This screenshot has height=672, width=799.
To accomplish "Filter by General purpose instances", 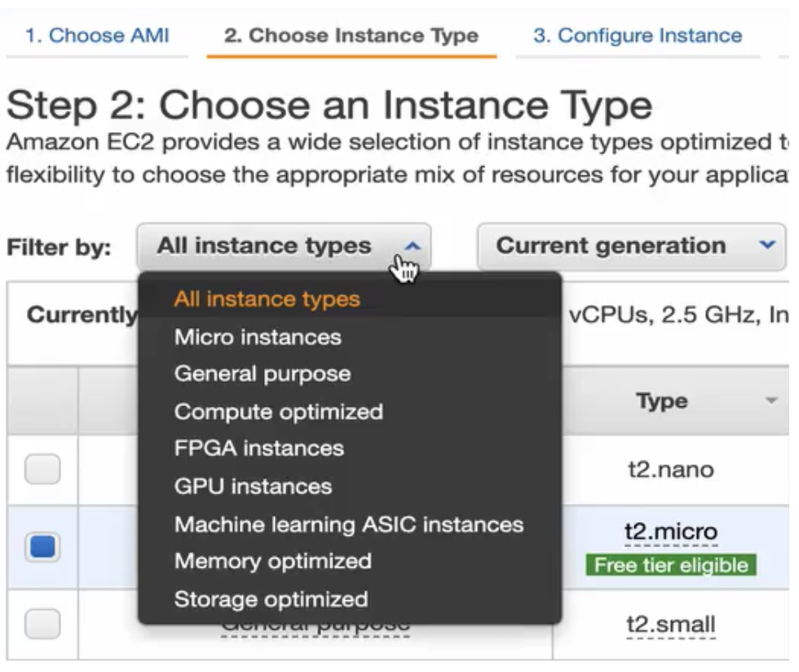I will pos(263,374).
